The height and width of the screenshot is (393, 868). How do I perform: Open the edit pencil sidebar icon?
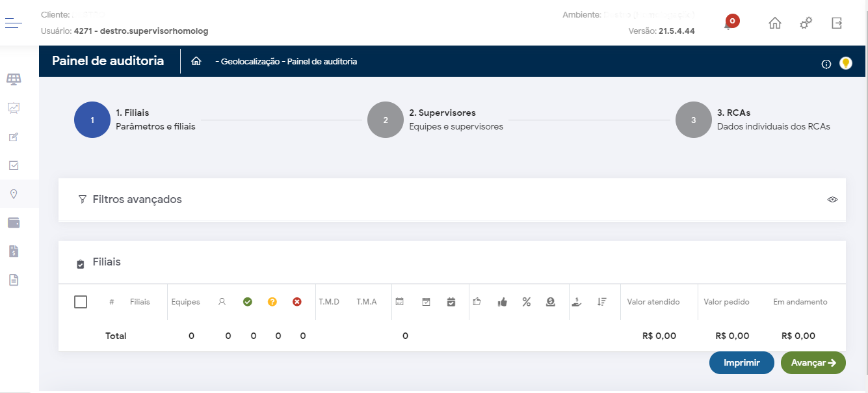point(14,137)
